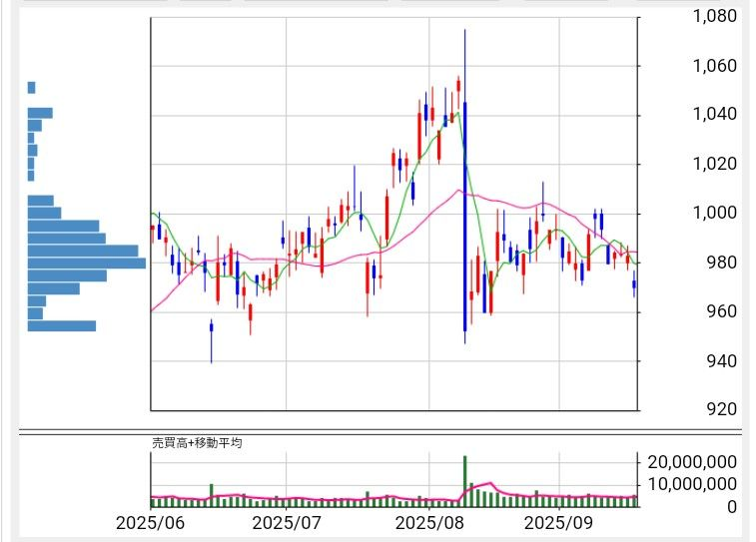Select the 940 price axis label
The image size is (756, 542).
(x=722, y=361)
